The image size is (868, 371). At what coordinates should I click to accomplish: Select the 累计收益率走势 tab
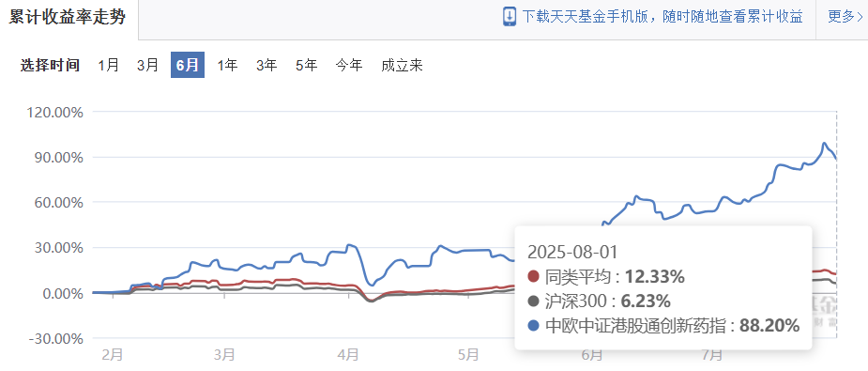(67, 17)
